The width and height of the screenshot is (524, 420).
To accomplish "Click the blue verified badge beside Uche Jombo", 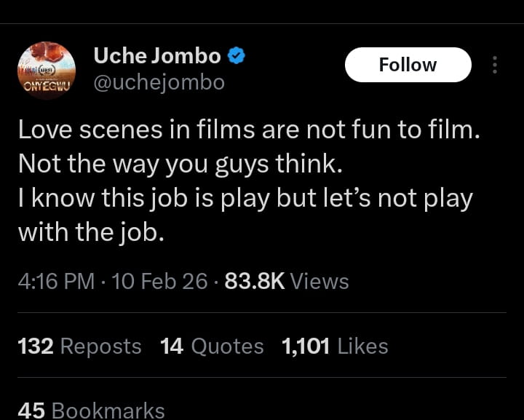I will 237,55.
